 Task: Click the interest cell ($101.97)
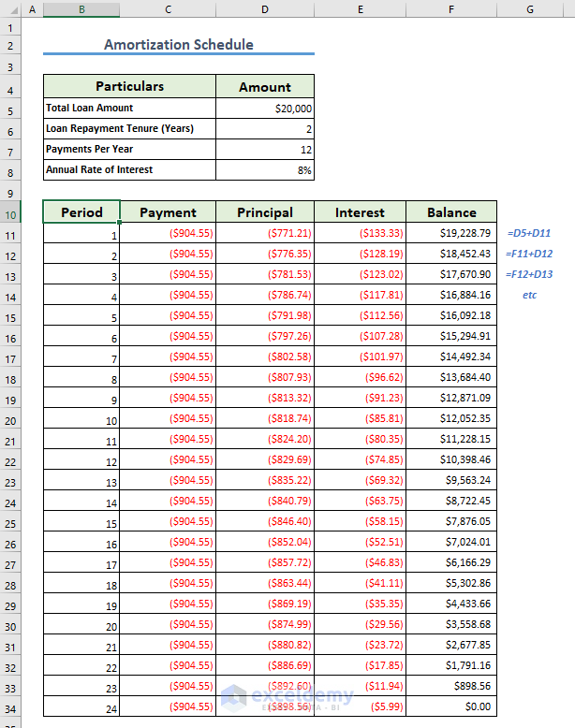click(x=361, y=357)
